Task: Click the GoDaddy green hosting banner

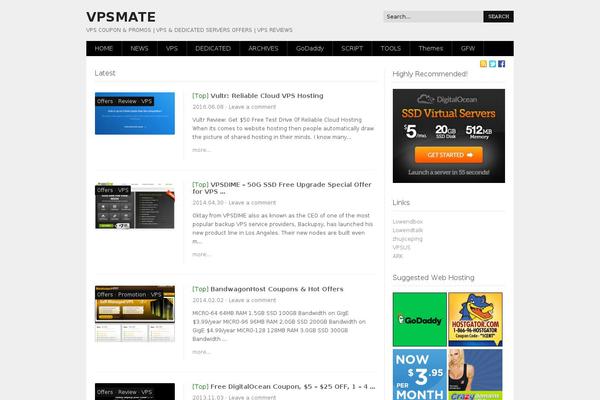Action: pos(420,320)
